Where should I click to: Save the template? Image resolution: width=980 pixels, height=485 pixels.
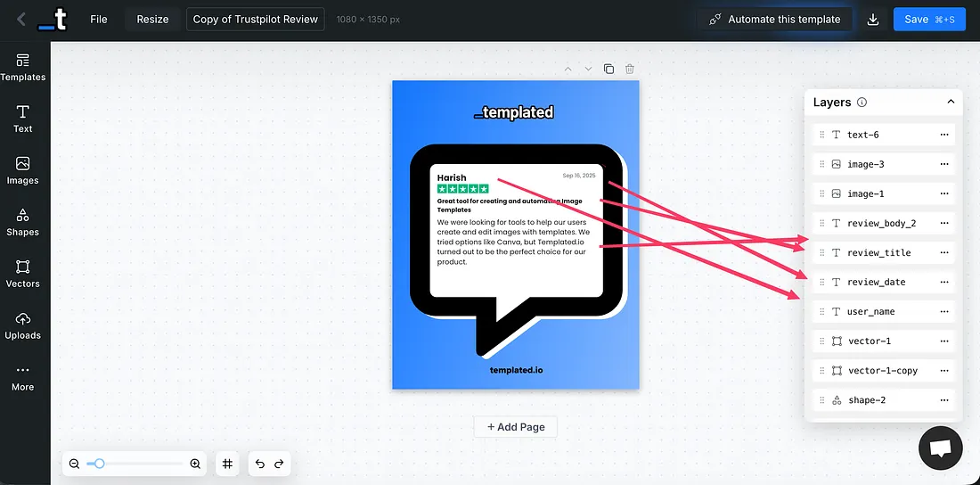pos(929,20)
